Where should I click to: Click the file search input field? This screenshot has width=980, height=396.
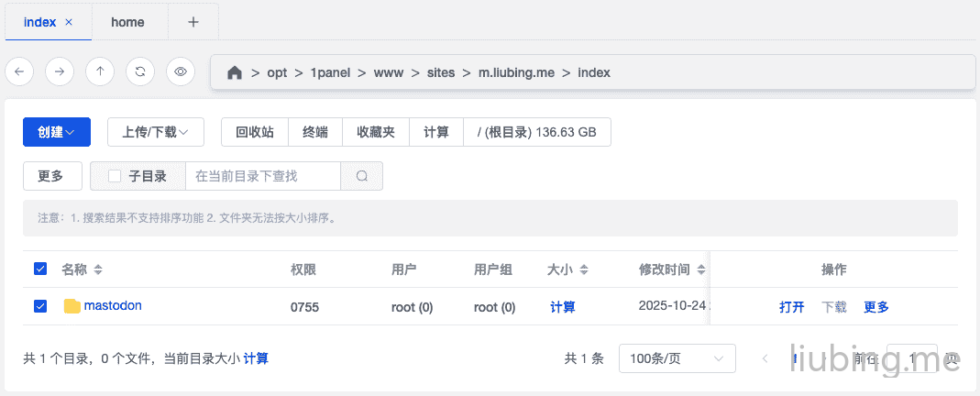click(x=262, y=176)
